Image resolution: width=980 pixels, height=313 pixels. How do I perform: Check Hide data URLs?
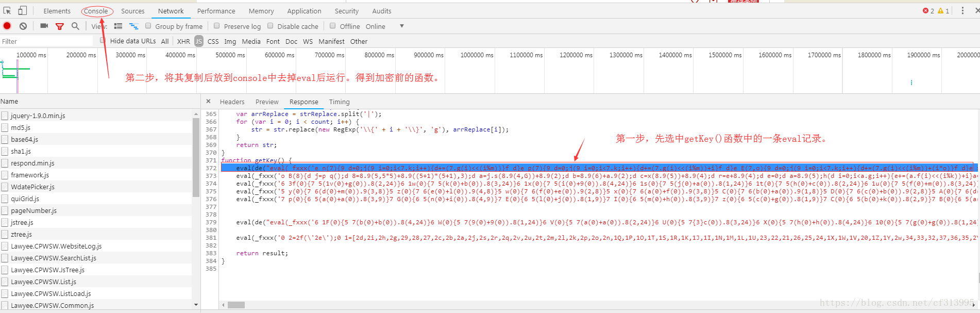[x=103, y=41]
